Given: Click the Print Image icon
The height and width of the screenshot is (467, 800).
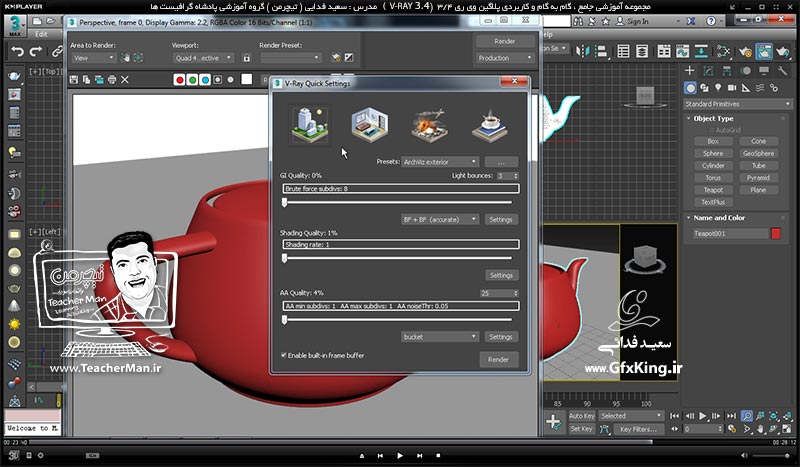Looking at the screenshot, I should pos(112,80).
